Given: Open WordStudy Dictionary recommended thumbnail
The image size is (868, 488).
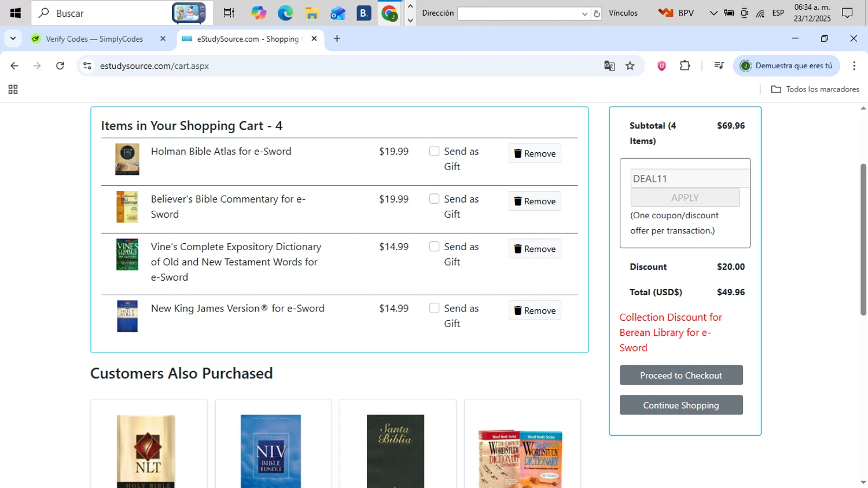Looking at the screenshot, I should pyautogui.click(x=520, y=458).
